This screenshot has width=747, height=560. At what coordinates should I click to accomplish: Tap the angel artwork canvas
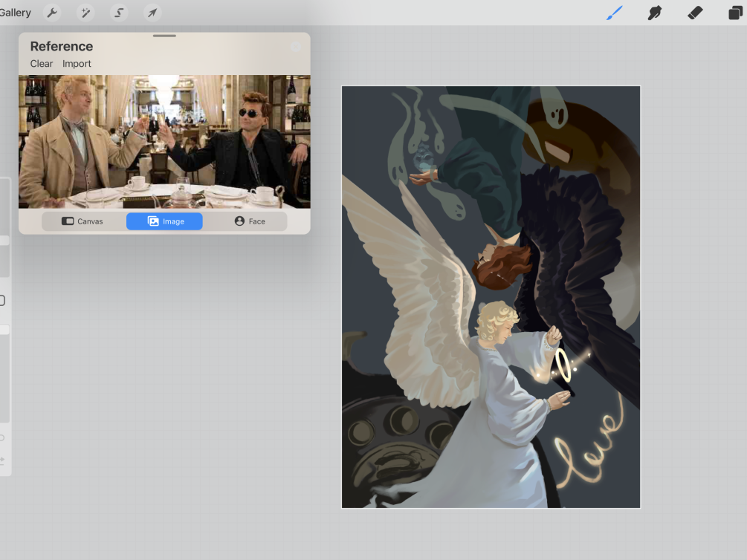(x=491, y=296)
